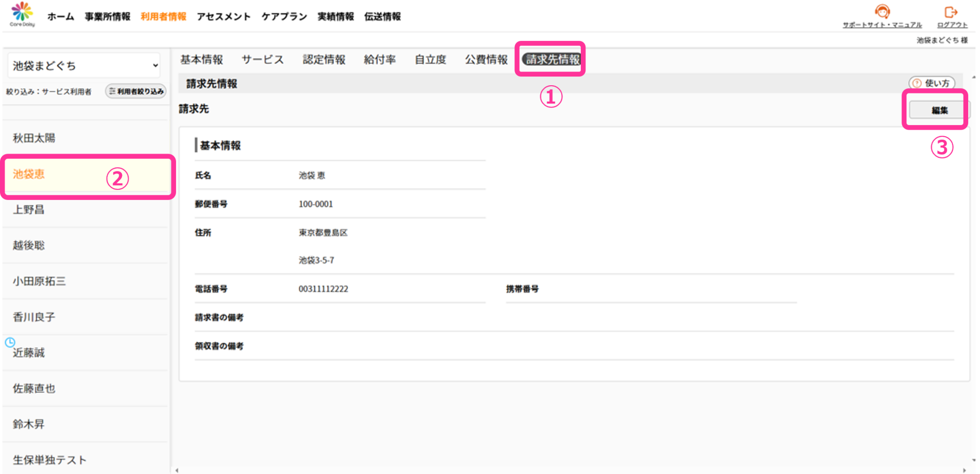
Task: Go to the 認定情報 tab
Action: click(x=324, y=60)
